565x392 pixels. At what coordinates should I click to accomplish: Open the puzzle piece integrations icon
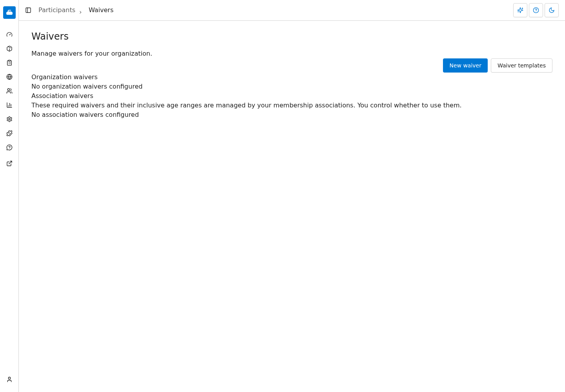tap(9, 133)
